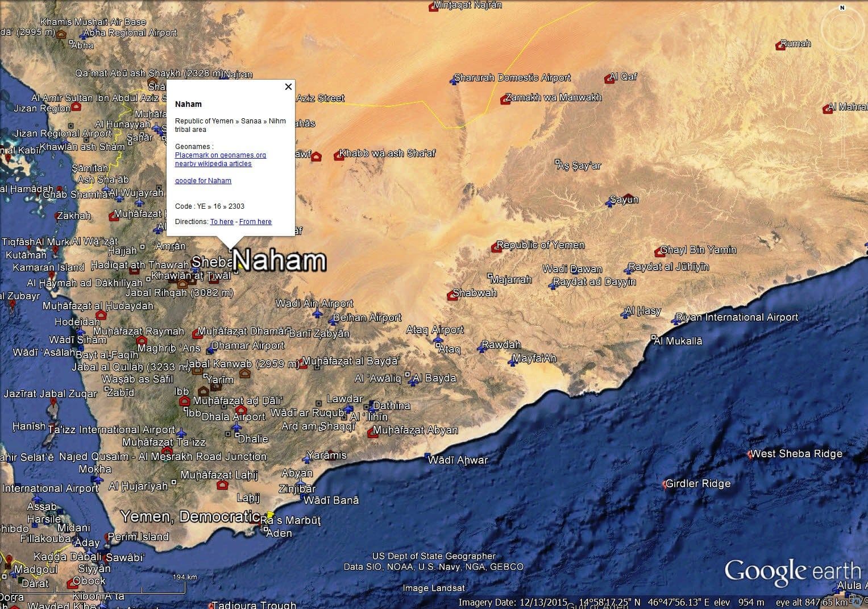Screen dimensions: 868x609
Task: Select the Wadi Ain Airport plane icon
Action: point(317,313)
